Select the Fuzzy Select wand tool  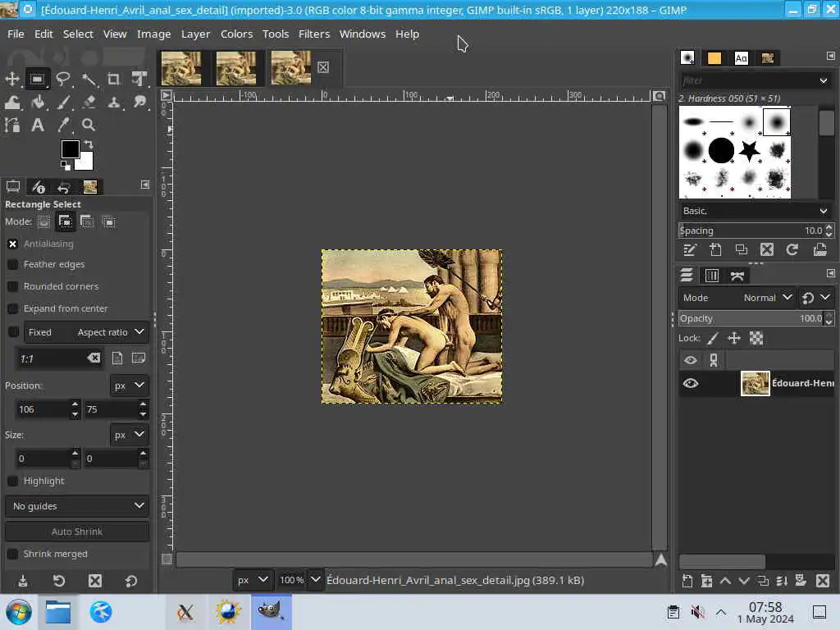point(89,80)
